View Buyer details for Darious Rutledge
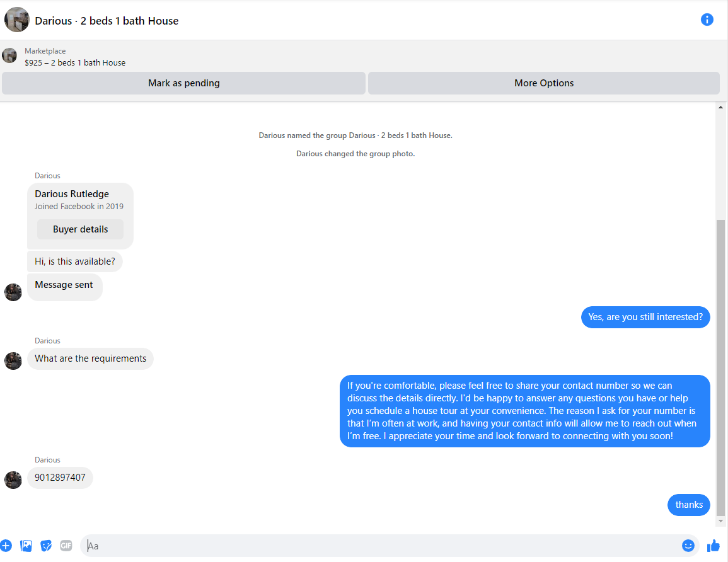Viewport: 728px width, 562px height. (80, 229)
